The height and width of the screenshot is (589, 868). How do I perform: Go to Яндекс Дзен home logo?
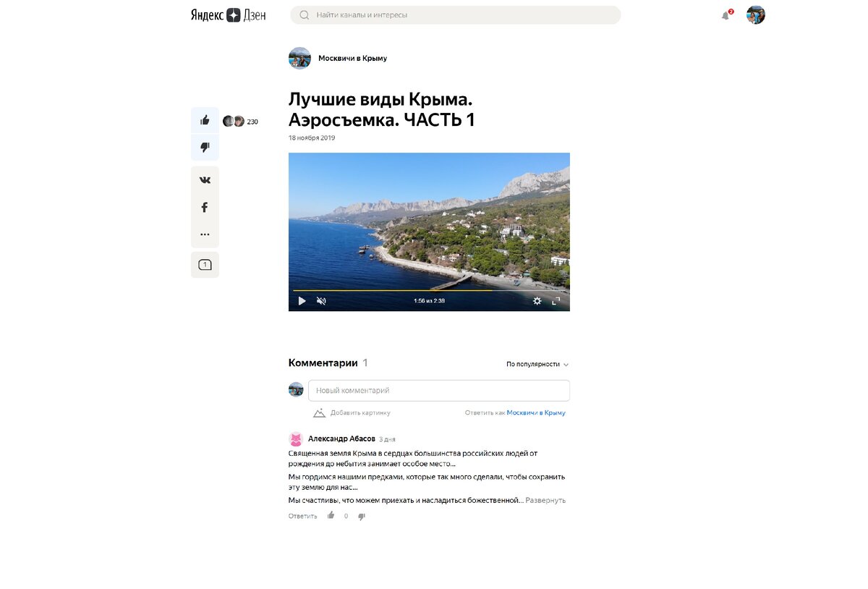(228, 15)
